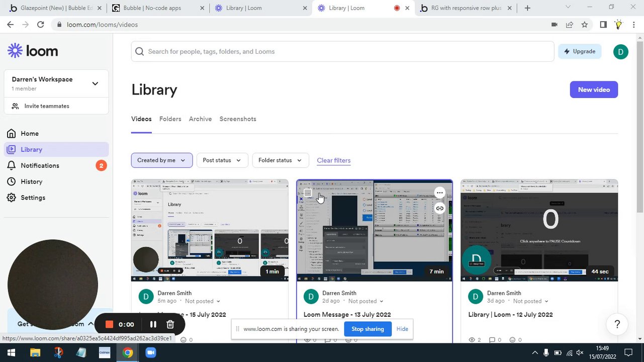Stop the recording with the red square button
Screen dimensions: 644x362
(x=109, y=324)
